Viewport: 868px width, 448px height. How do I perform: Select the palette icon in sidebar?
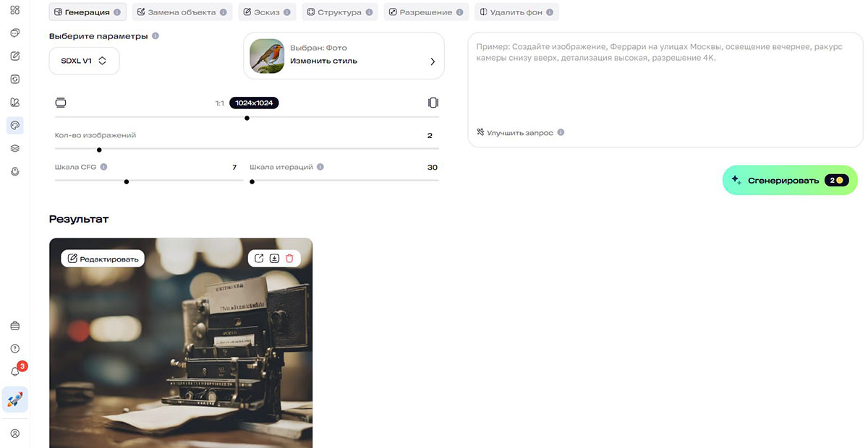pyautogui.click(x=15, y=125)
